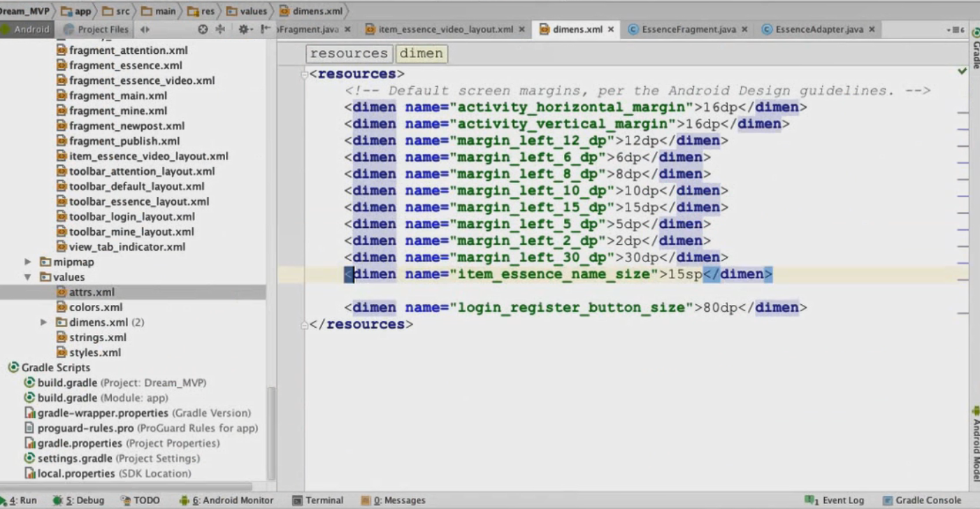
Task: Click the dimens.xml tab file icon
Action: point(545,29)
